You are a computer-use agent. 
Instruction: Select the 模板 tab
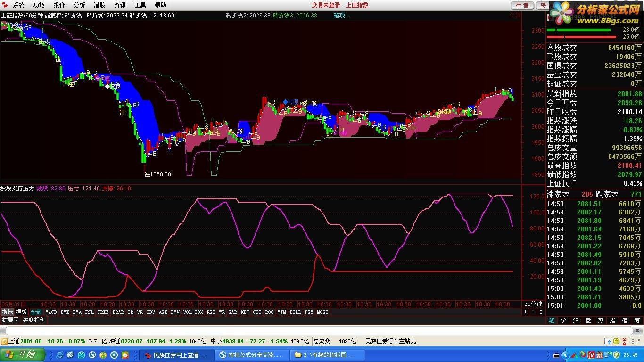[x=22, y=312]
